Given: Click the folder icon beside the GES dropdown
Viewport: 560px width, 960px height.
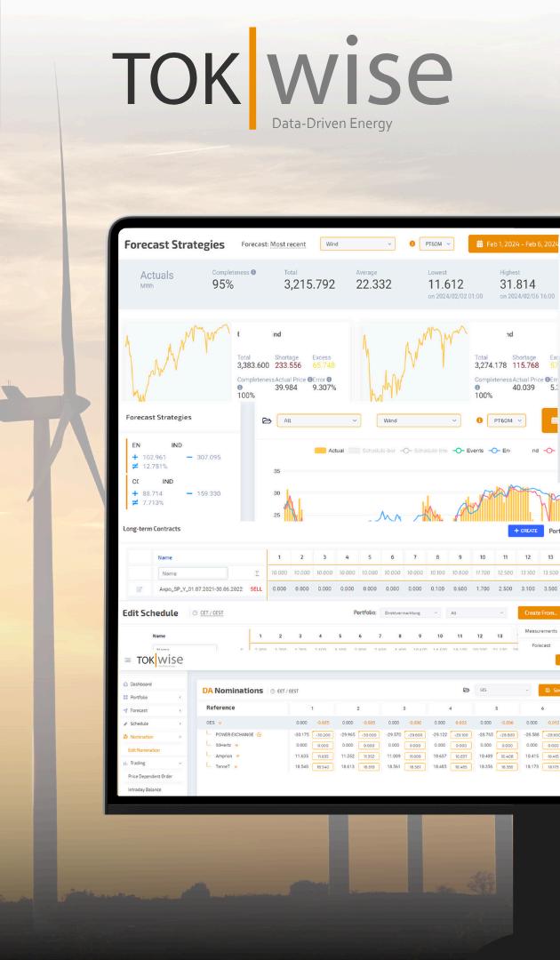Looking at the screenshot, I should point(467,690).
